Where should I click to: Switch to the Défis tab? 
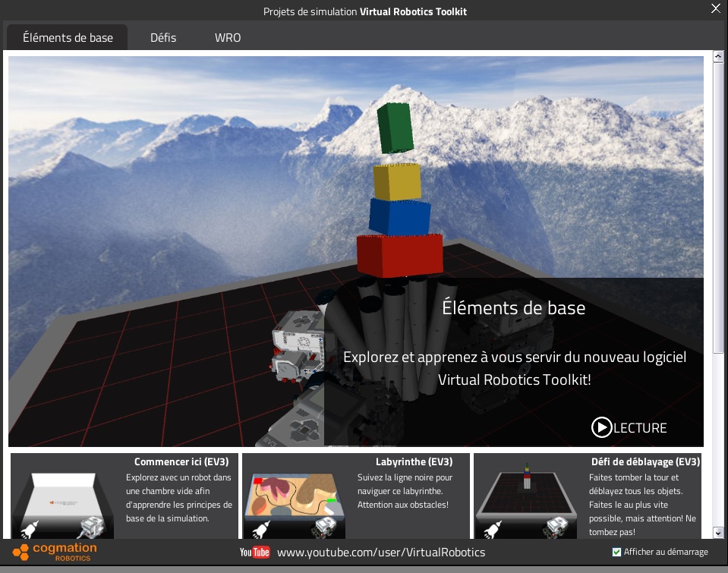point(163,37)
